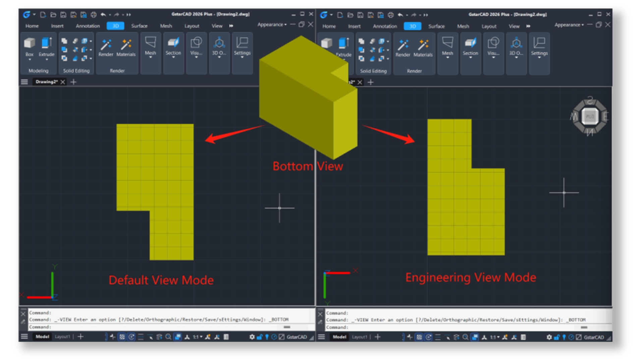The image size is (644, 362).
Task: Open the Render tool
Action: [106, 45]
